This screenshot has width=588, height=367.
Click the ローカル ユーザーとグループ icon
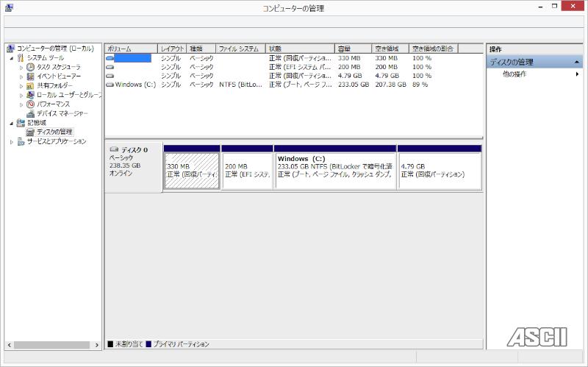(30, 95)
